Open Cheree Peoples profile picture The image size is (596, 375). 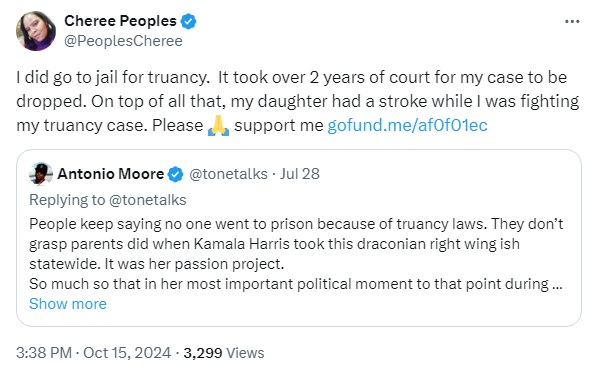[x=36, y=31]
